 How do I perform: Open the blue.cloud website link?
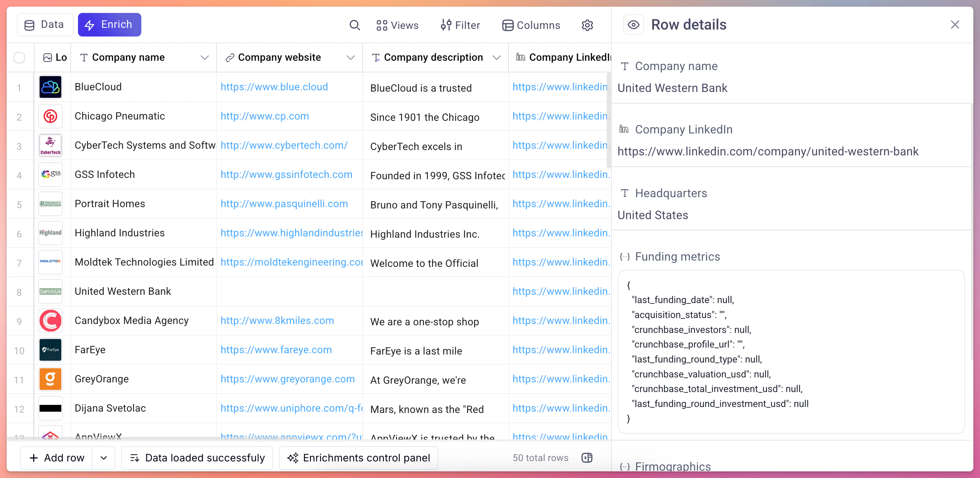pyautogui.click(x=274, y=87)
